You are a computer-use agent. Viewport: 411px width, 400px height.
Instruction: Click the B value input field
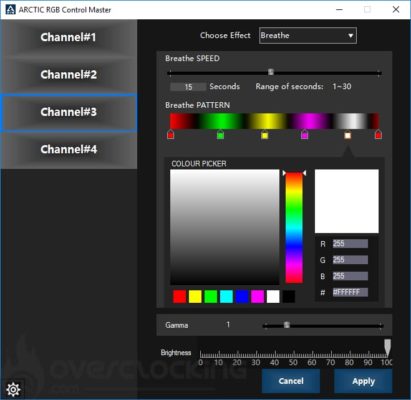point(350,276)
